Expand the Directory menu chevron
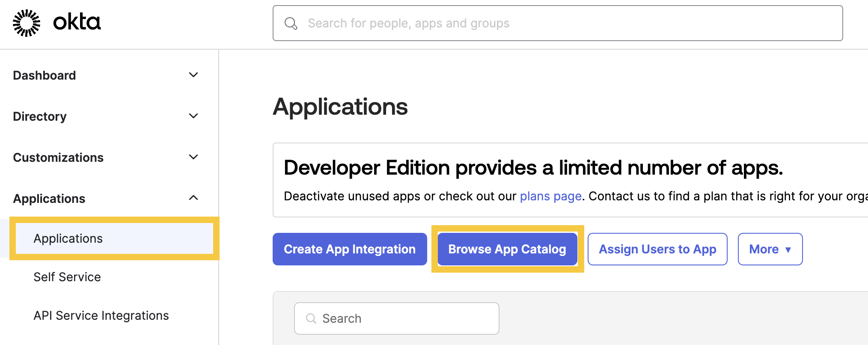The width and height of the screenshot is (868, 345). point(193,116)
